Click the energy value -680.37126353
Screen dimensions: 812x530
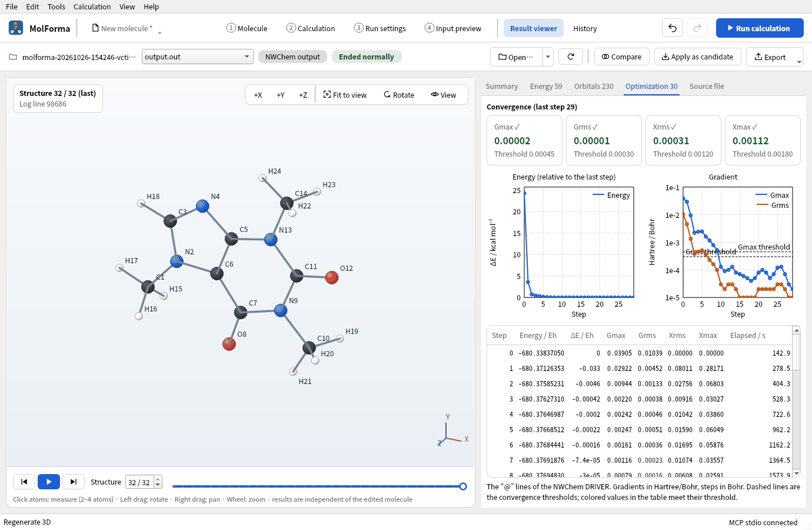click(x=541, y=369)
